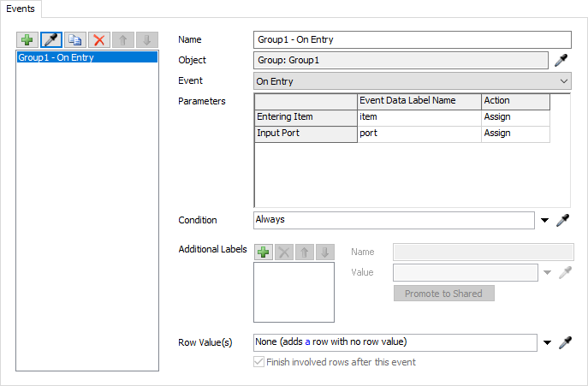Select Group1 - On Entry in events list
The width and height of the screenshot is (588, 386).
pyautogui.click(x=87, y=57)
